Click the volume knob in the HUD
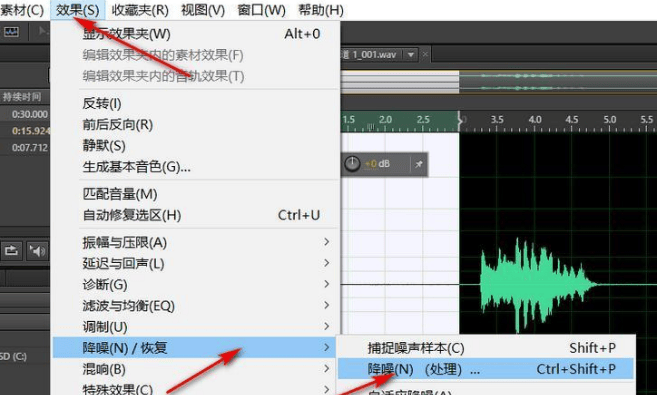The image size is (657, 395). point(352,164)
